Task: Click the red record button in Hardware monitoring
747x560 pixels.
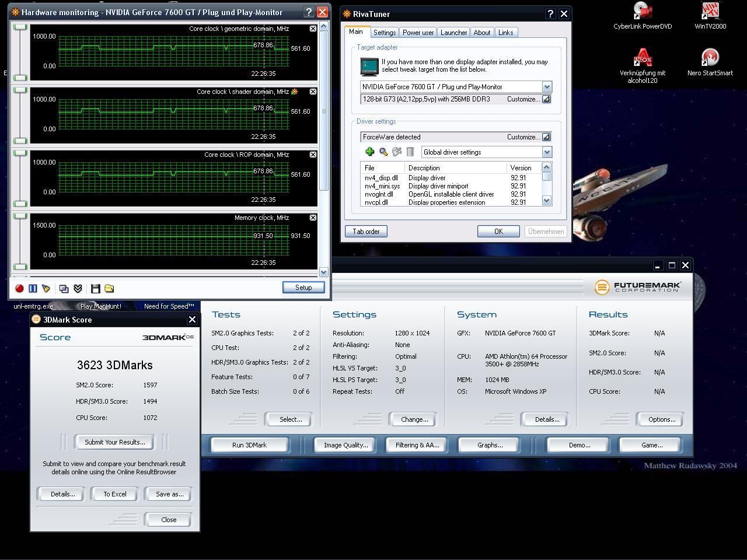Action: (x=19, y=288)
